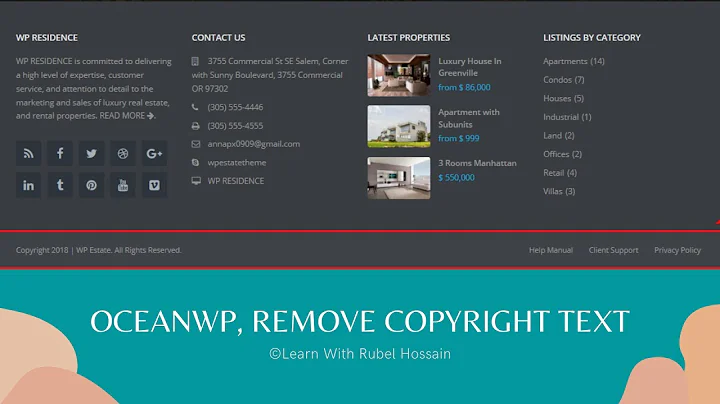Screen dimensions: 720x404
Task: Browse the Houses (5) category
Action: [563, 98]
